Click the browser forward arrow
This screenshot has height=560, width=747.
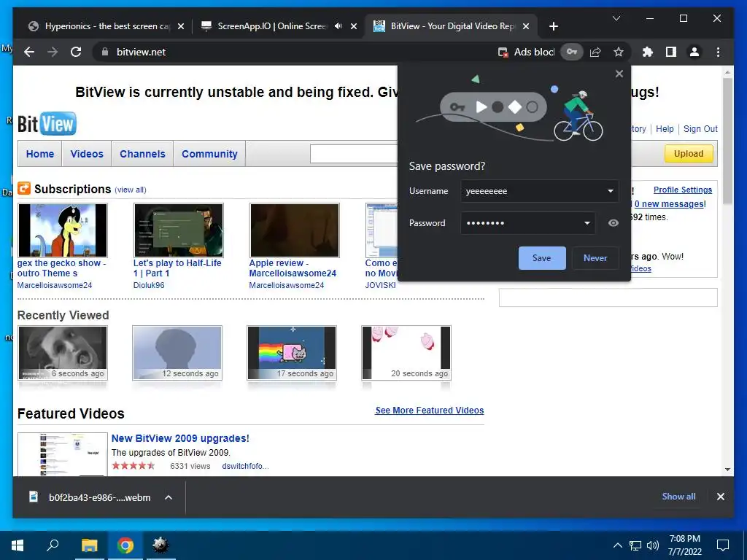coord(53,52)
